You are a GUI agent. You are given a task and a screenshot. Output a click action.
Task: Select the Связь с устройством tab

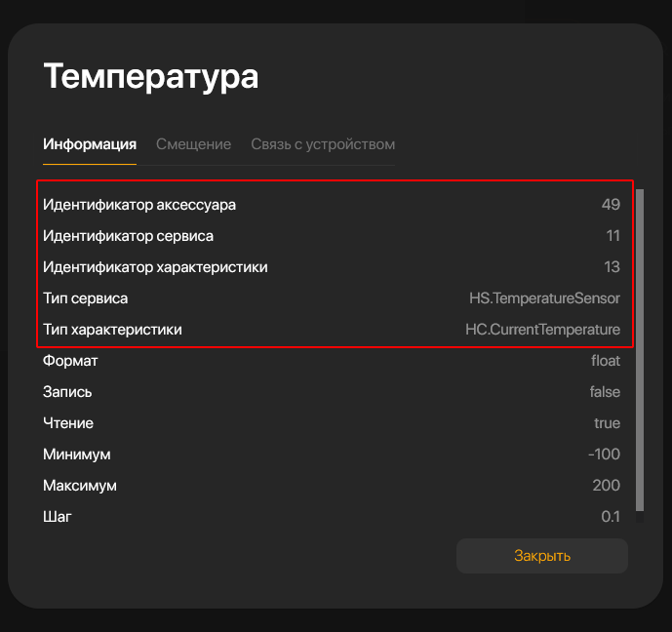coord(323,144)
